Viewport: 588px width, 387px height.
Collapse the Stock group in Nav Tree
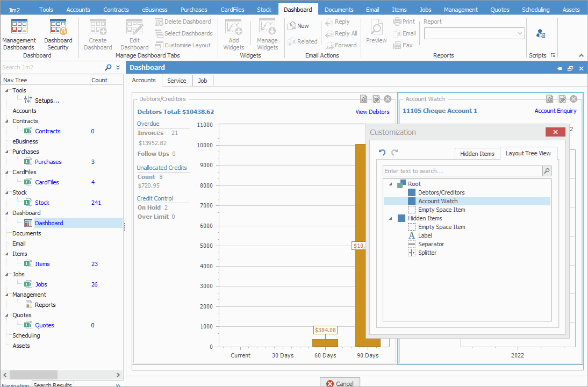pyautogui.click(x=7, y=192)
